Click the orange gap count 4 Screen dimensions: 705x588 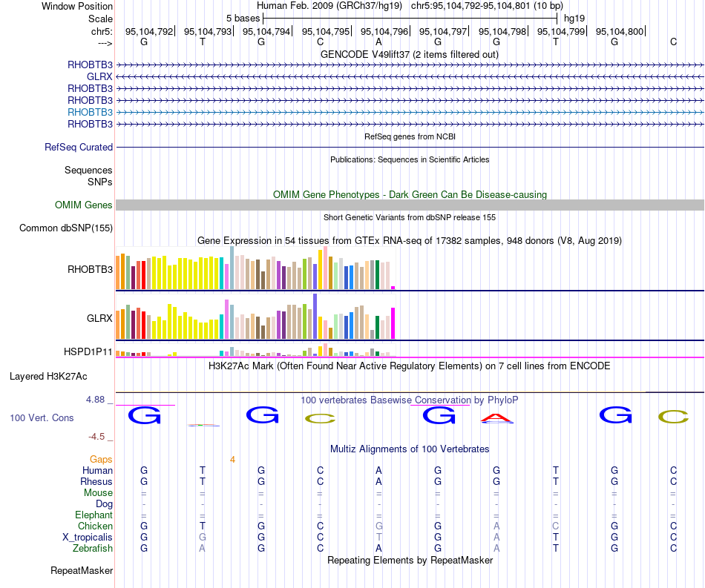[x=232, y=460]
